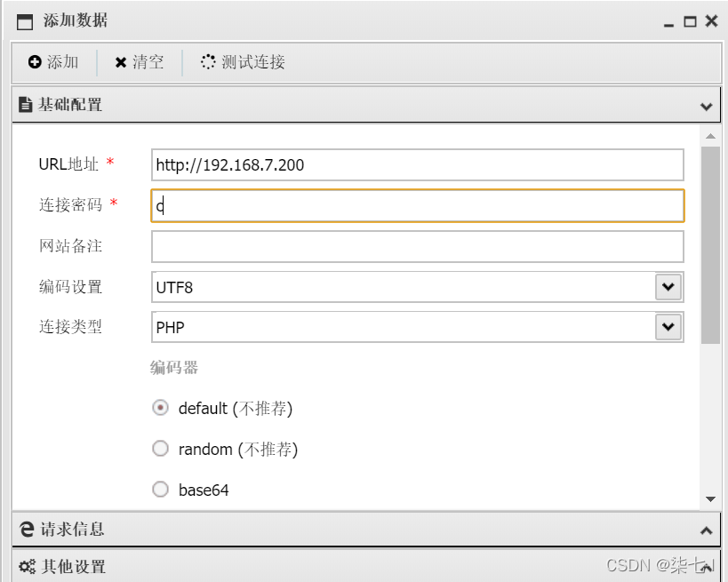
Task: Close the 添加数据 window
Action: click(711, 21)
